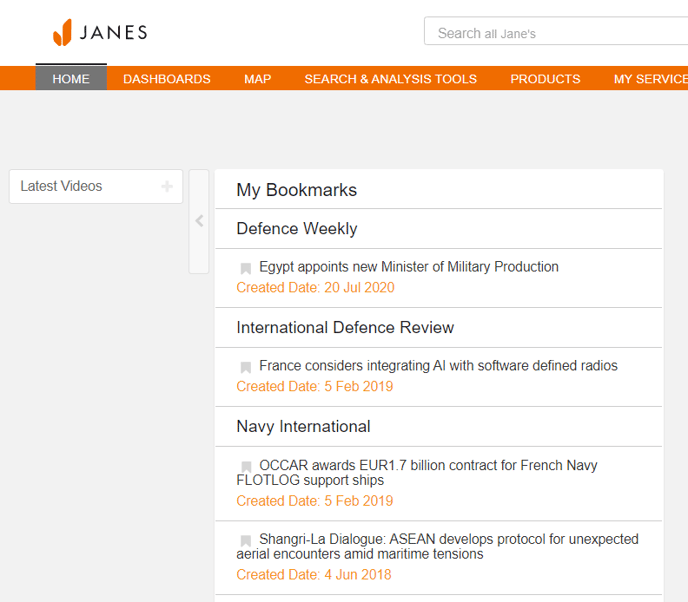This screenshot has width=688, height=602.
Task: Toggle bookmark icon for France considers article
Action: pos(246,367)
